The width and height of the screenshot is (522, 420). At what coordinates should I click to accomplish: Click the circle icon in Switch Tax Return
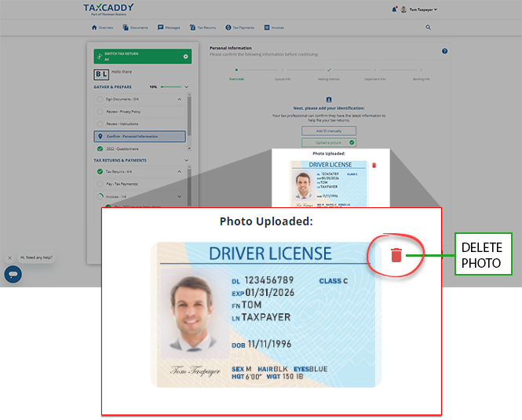click(186, 57)
